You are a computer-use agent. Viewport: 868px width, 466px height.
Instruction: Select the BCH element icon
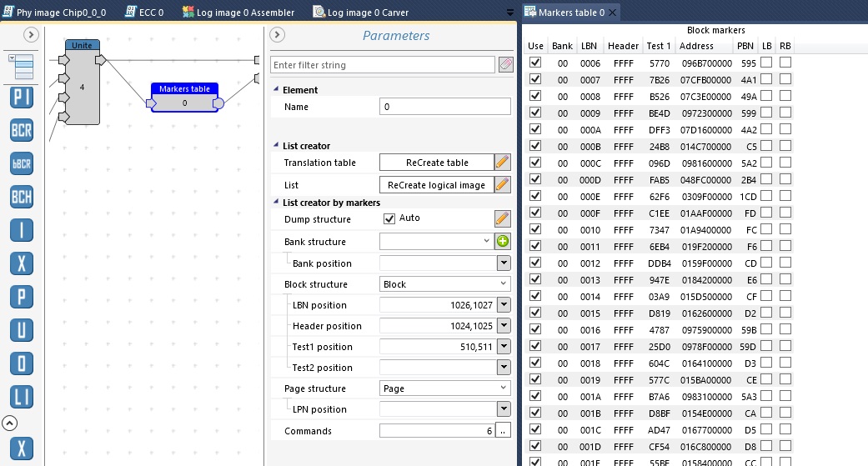tap(22, 197)
